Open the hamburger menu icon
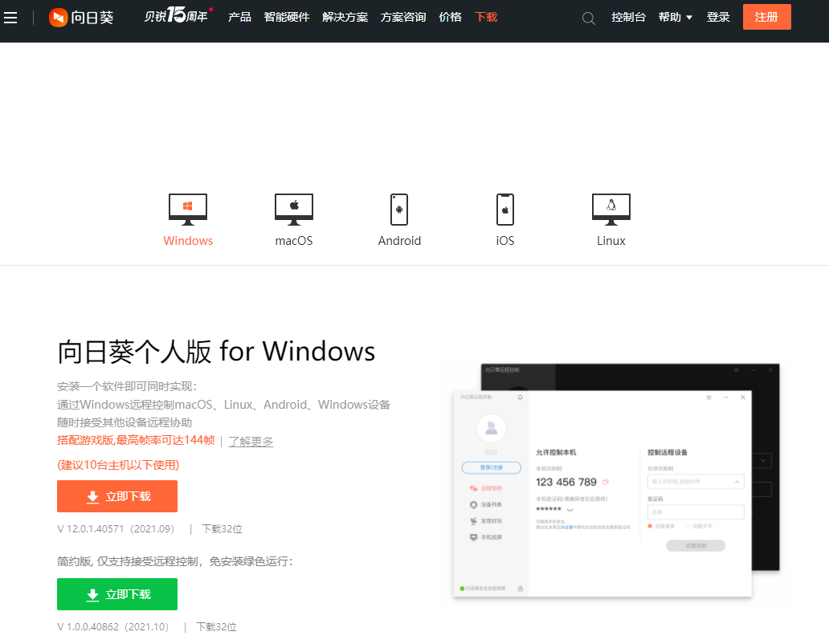The width and height of the screenshot is (829, 644). point(10,18)
